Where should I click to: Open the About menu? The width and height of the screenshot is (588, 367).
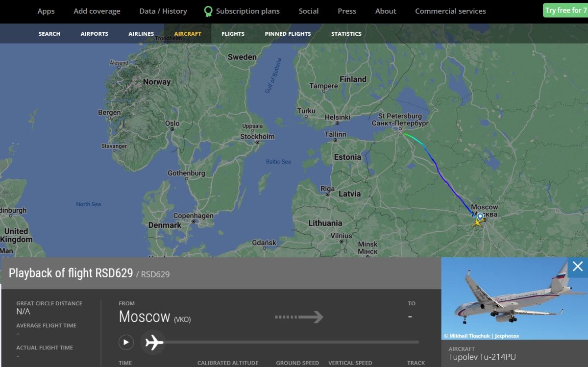pyautogui.click(x=386, y=11)
